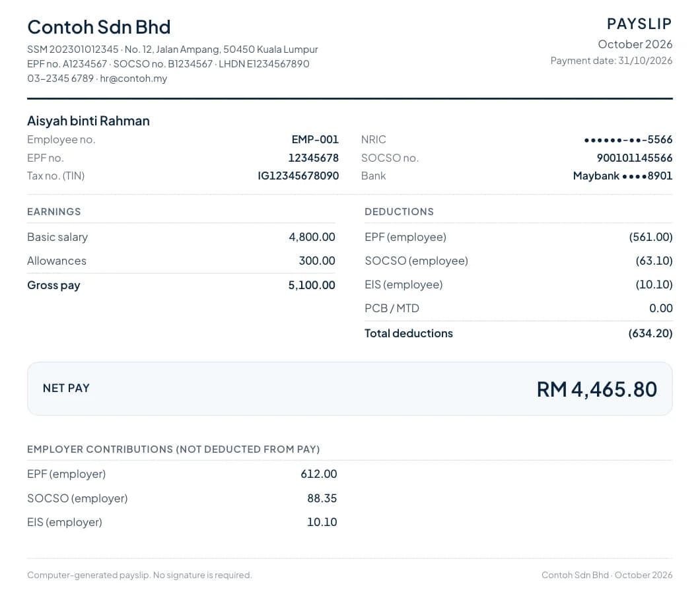Image resolution: width=700 pixels, height=594 pixels.
Task: Click the NRIC label
Action: coord(373,140)
